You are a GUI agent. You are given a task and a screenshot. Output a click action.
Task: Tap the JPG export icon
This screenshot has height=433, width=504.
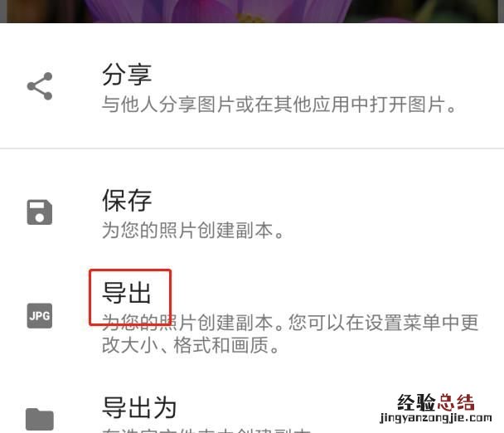coord(40,315)
